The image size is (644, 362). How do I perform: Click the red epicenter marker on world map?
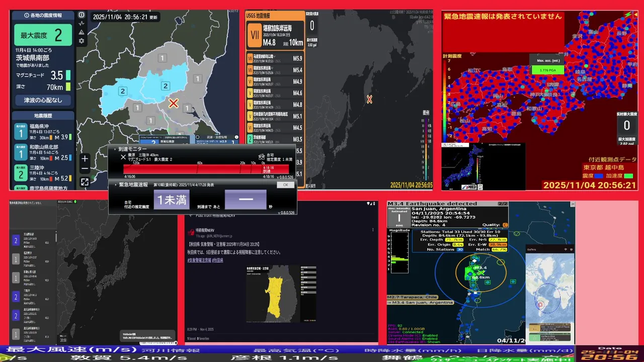(540, 305)
